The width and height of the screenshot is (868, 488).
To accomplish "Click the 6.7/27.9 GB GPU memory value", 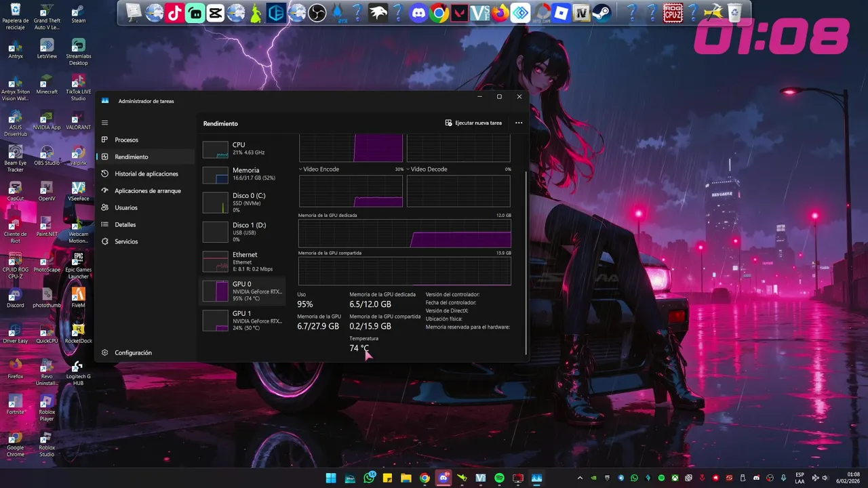I will (x=318, y=326).
